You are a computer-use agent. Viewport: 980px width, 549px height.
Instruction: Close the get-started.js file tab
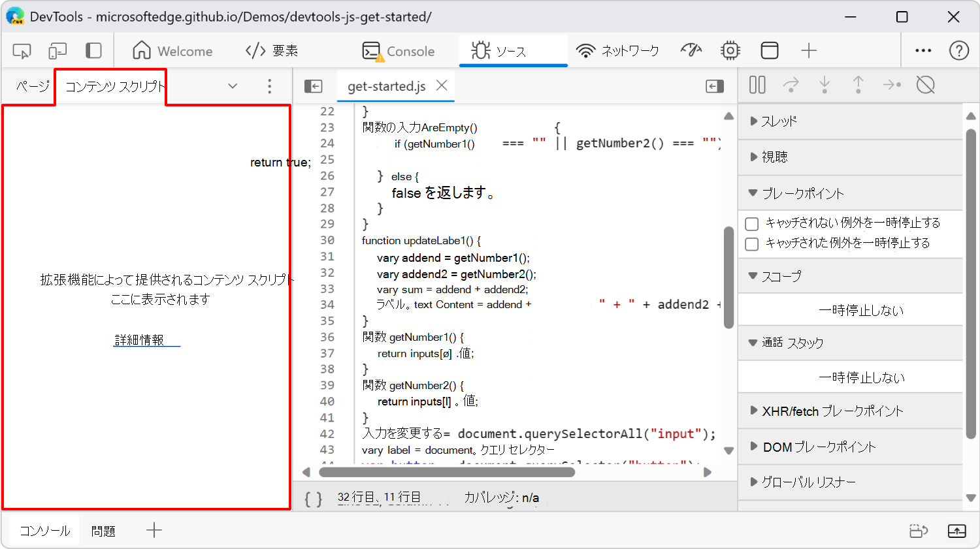[442, 86]
